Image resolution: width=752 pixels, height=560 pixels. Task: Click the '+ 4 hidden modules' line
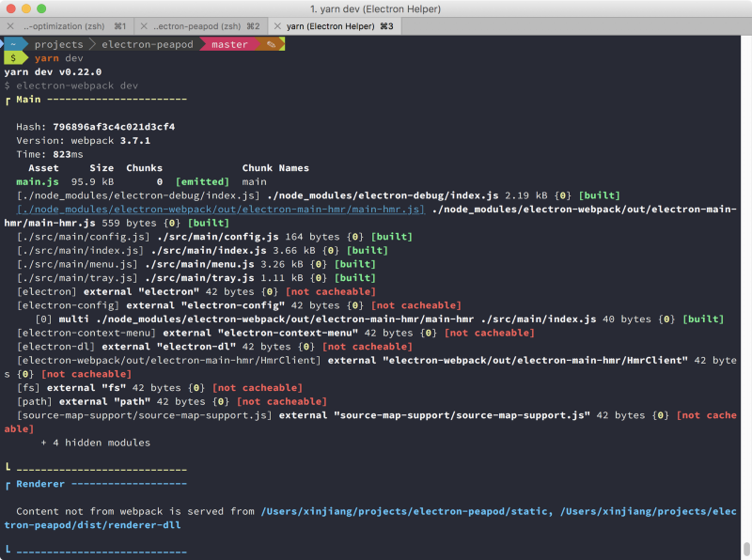coord(96,443)
